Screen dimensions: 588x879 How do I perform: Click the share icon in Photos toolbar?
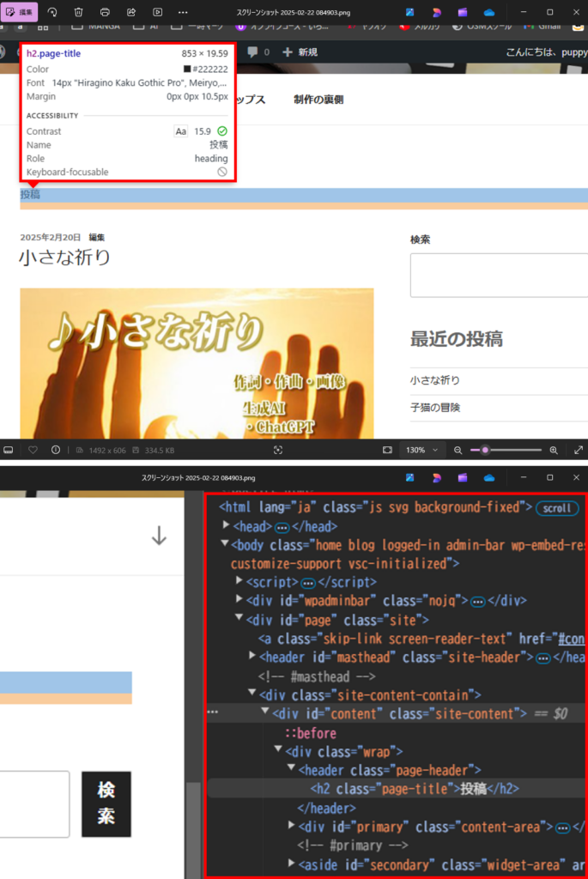coord(131,12)
